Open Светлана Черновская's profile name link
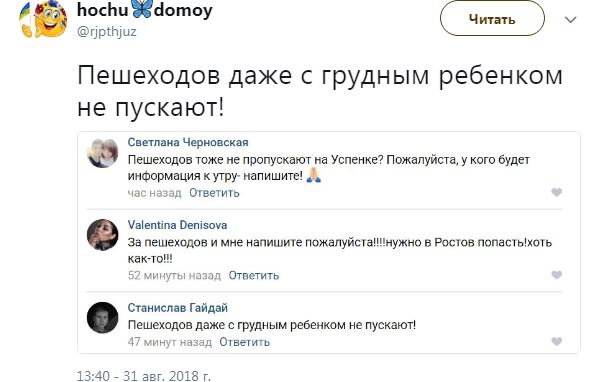 point(188,142)
